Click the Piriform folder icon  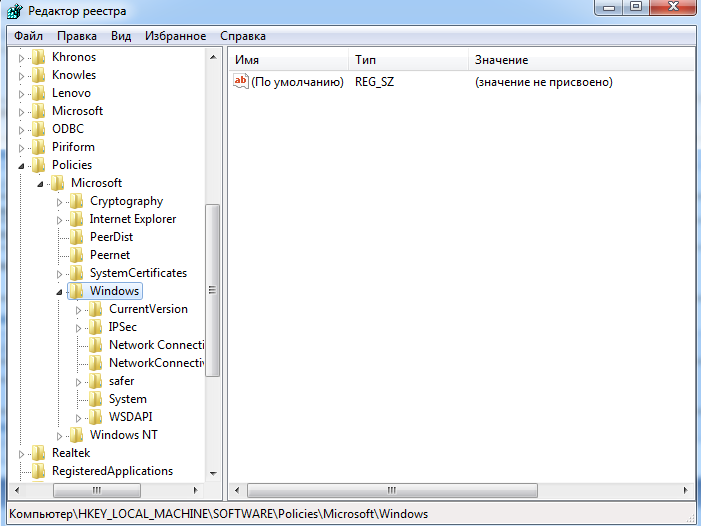[38, 147]
